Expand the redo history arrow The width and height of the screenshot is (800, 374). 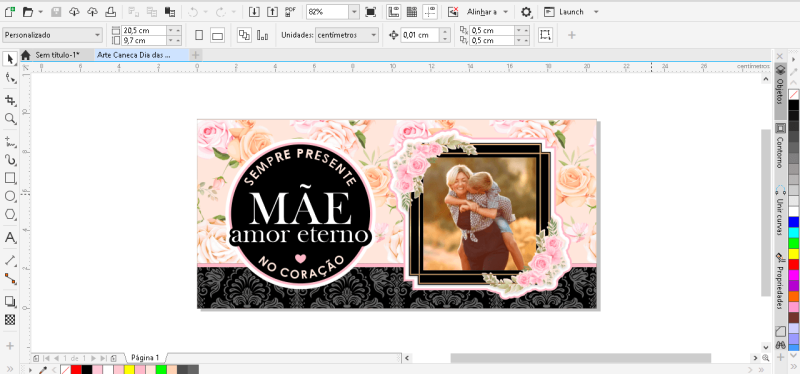point(234,12)
